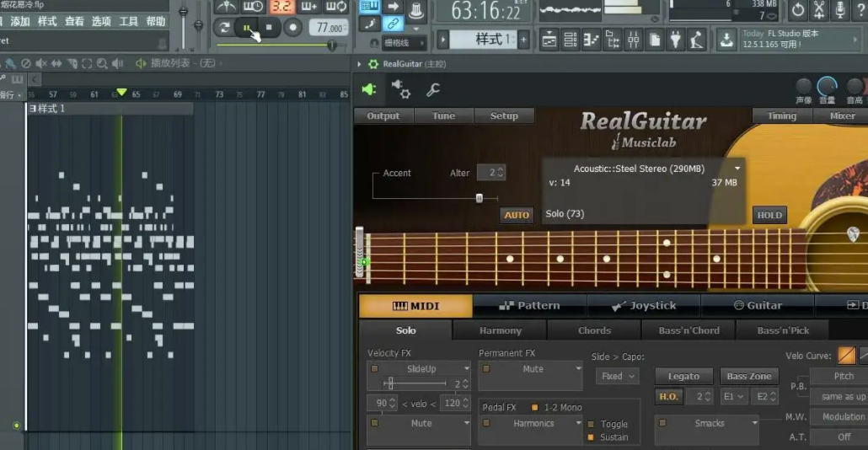Select the Bass'n'Chord tab
Screen dimensions: 868x450
[689, 330]
